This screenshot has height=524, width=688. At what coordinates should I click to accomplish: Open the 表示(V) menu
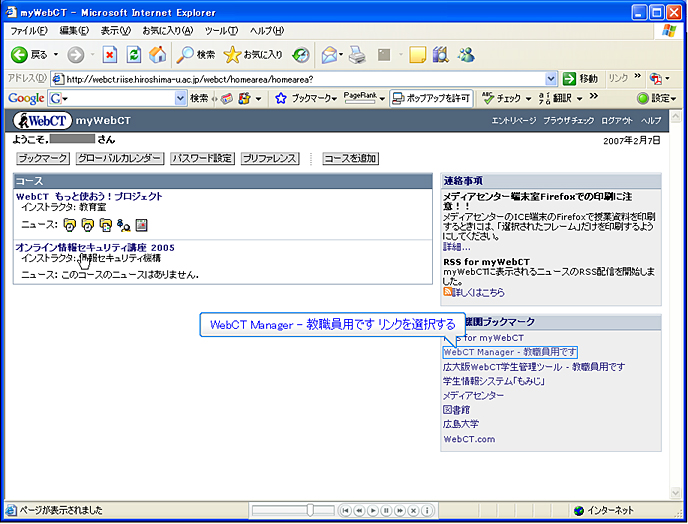(x=115, y=31)
